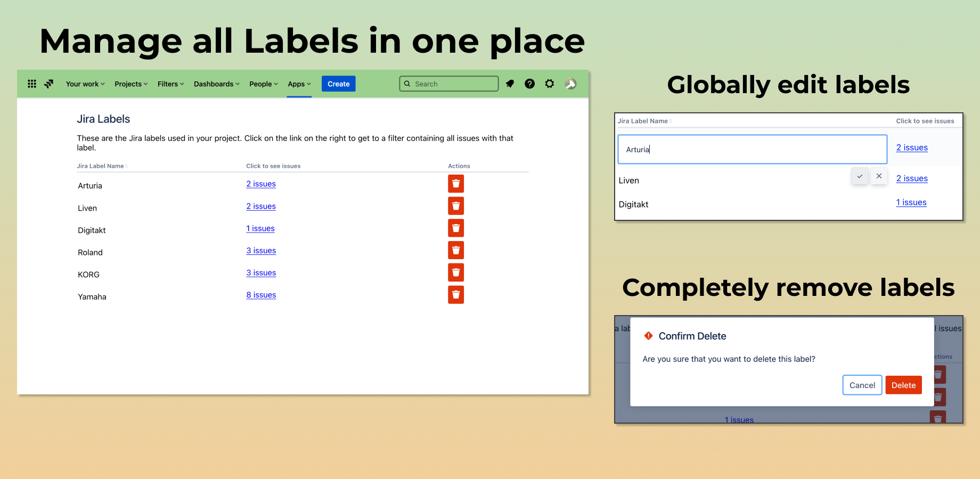Select the Arturia label name
Viewport: 980px width, 479px height.
pos(90,186)
